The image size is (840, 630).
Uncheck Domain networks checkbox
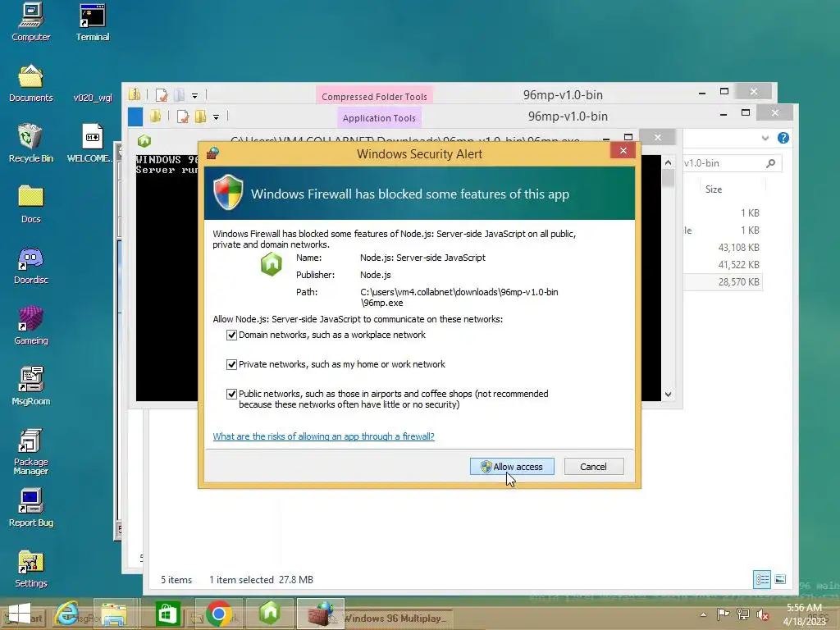click(x=231, y=335)
